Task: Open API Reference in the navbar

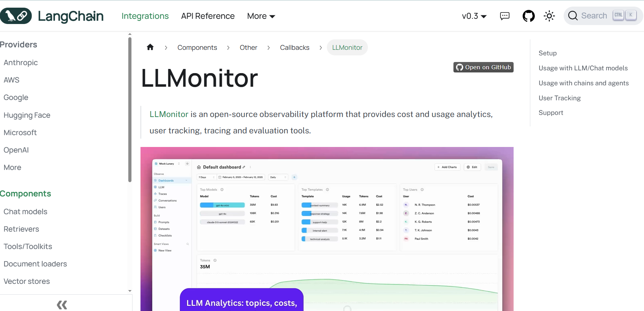Action: coord(208,16)
